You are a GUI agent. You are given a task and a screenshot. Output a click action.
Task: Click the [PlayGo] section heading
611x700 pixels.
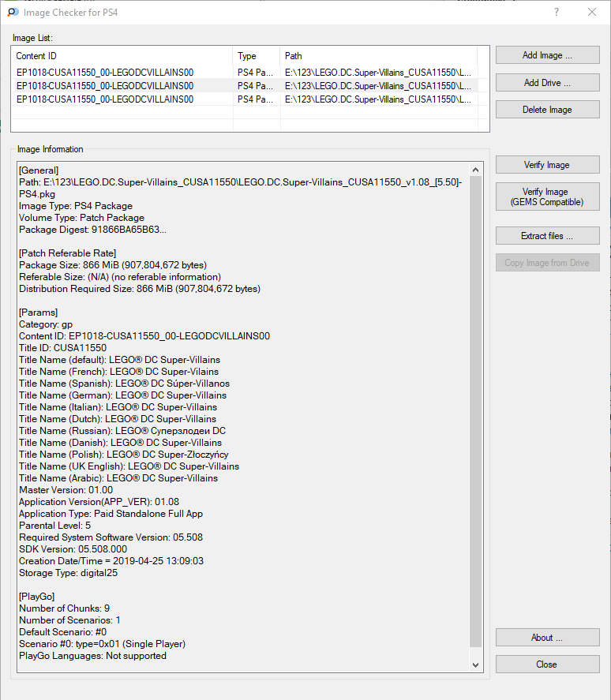point(36,597)
